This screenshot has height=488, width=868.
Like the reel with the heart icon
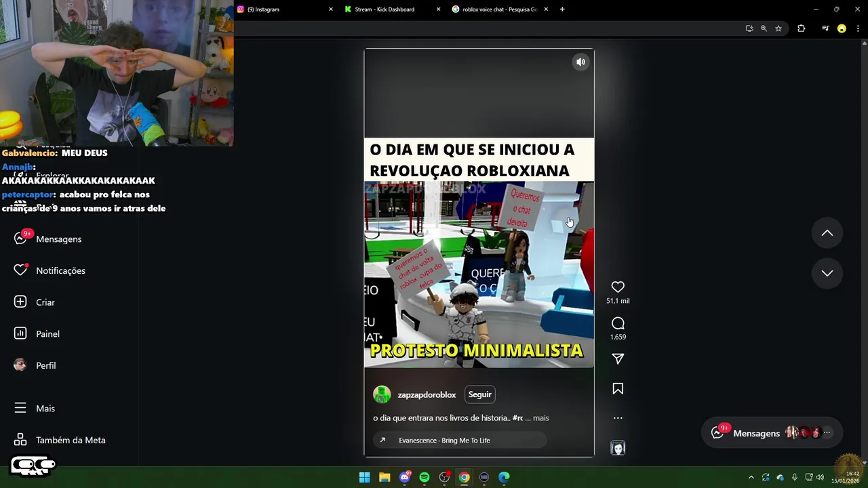coord(618,287)
